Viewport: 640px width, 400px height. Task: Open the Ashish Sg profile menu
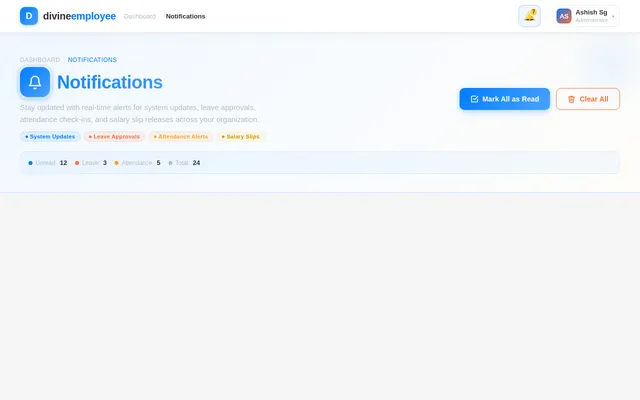click(586, 16)
